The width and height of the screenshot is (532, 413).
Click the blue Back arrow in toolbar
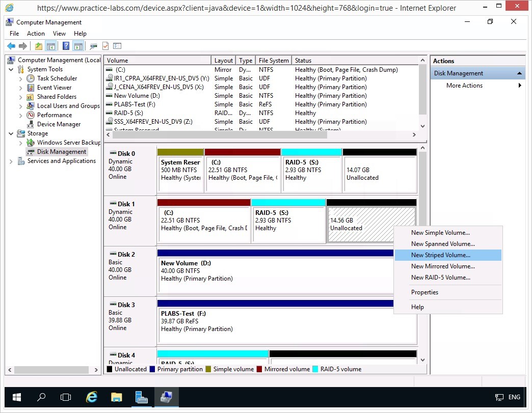11,46
